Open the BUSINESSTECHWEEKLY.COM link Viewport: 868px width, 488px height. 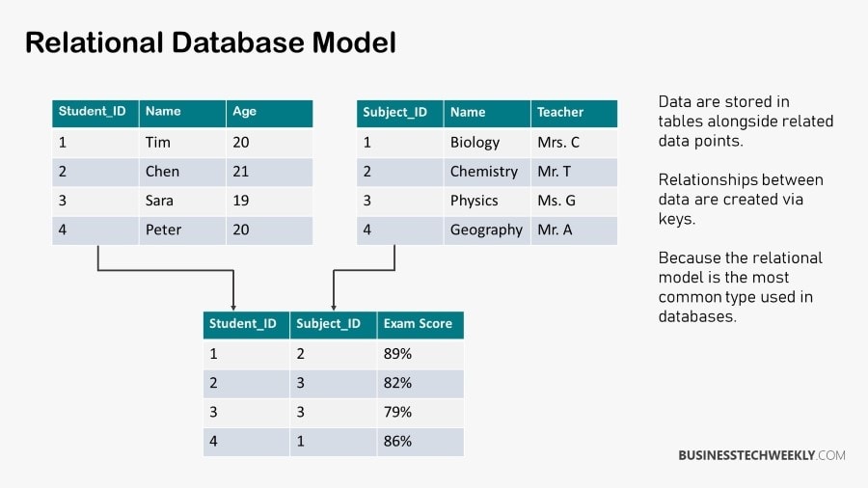(762, 455)
